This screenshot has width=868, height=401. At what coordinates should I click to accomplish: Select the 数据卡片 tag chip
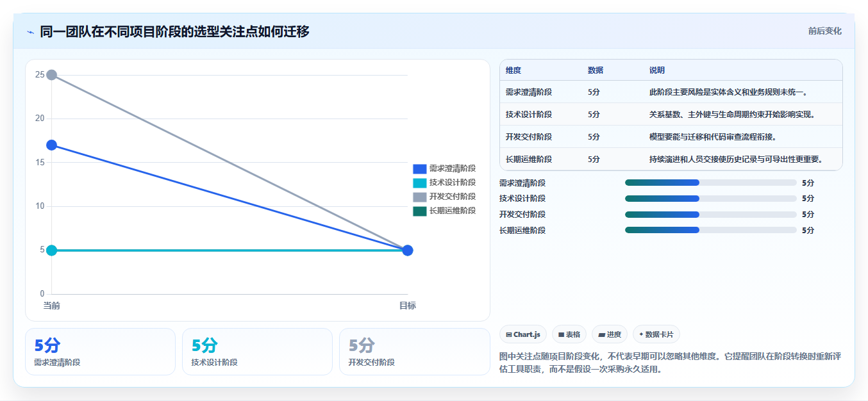[x=656, y=334]
